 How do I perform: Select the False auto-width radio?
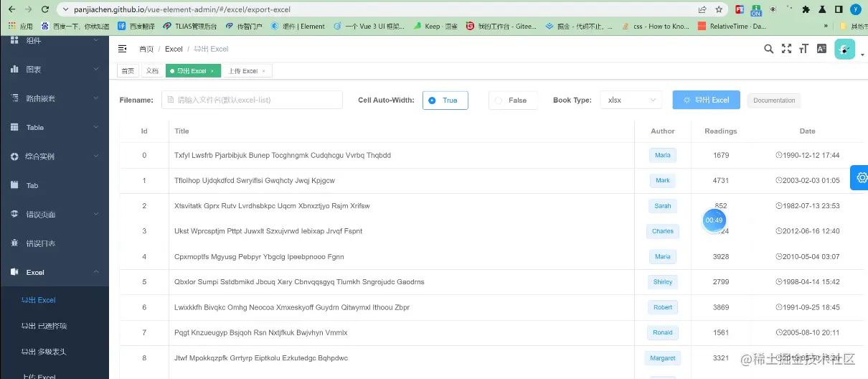[513, 100]
